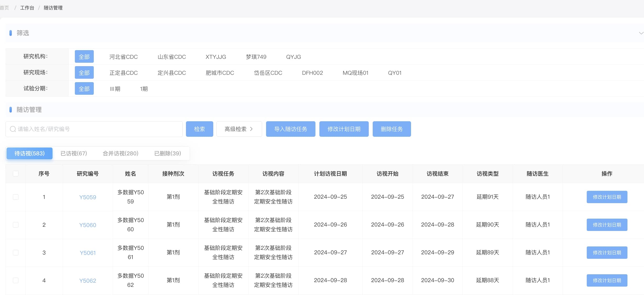This screenshot has width=644, height=295.
Task: Click the 延期88天 cell
Action: pyautogui.click(x=488, y=280)
